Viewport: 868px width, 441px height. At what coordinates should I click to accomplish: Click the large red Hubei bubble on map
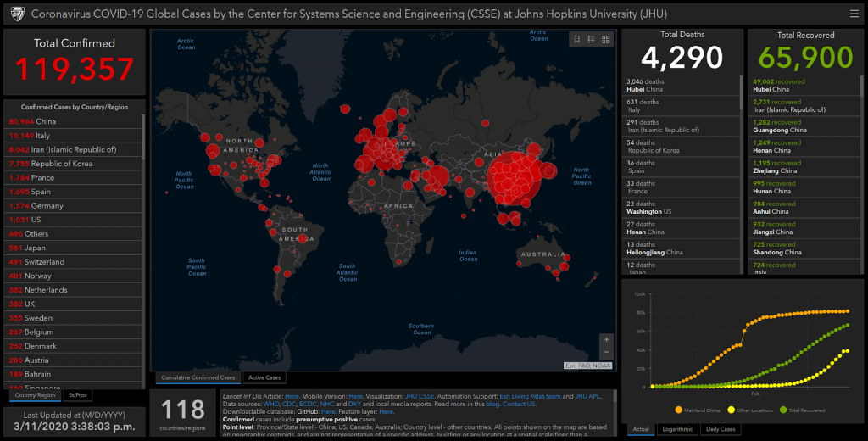click(515, 178)
